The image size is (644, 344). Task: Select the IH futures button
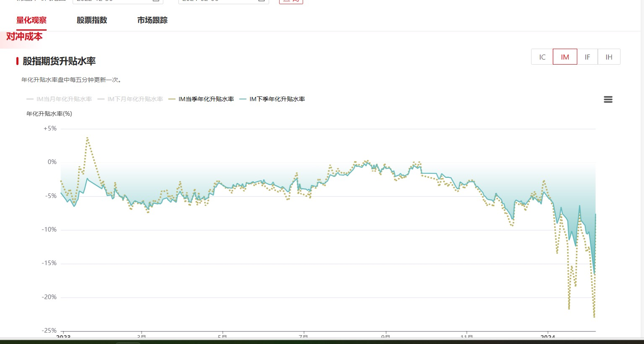(609, 57)
